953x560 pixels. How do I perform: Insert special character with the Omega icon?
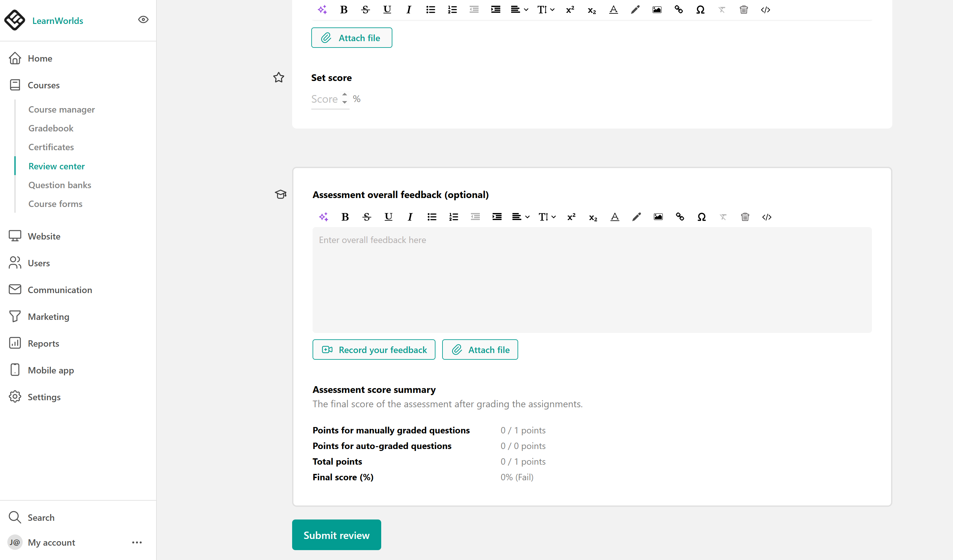click(x=701, y=217)
